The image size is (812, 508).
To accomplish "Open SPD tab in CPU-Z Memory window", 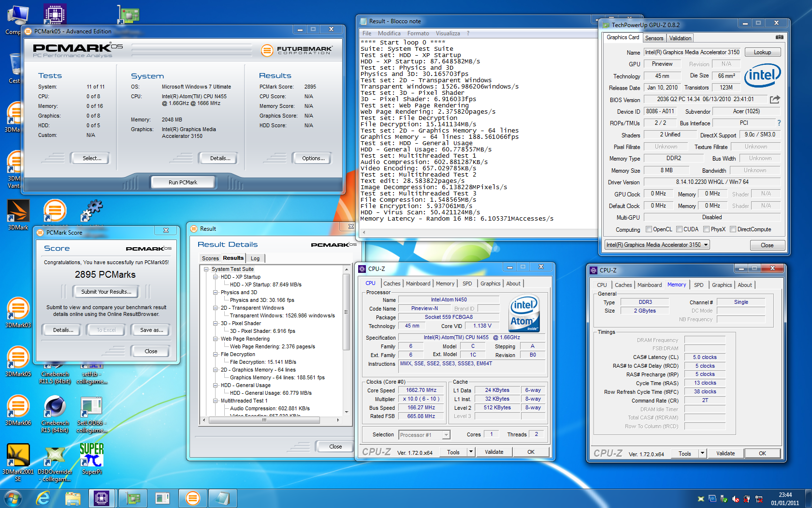I will coord(698,285).
